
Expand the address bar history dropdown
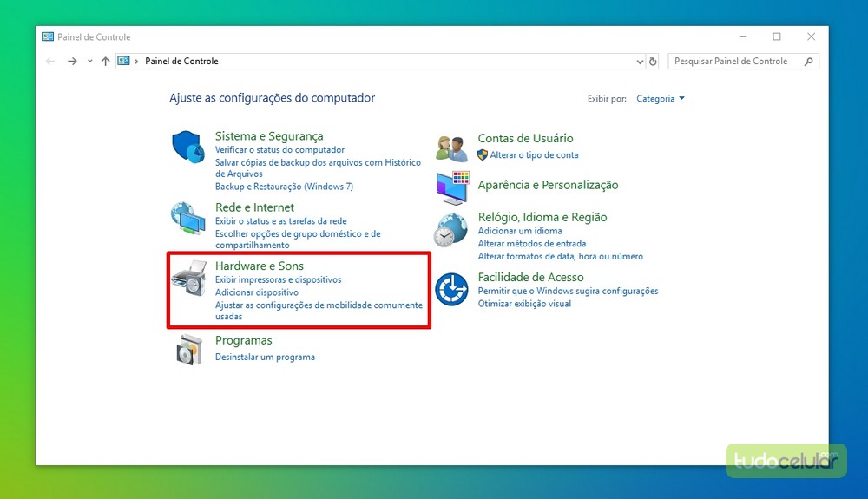(x=640, y=62)
